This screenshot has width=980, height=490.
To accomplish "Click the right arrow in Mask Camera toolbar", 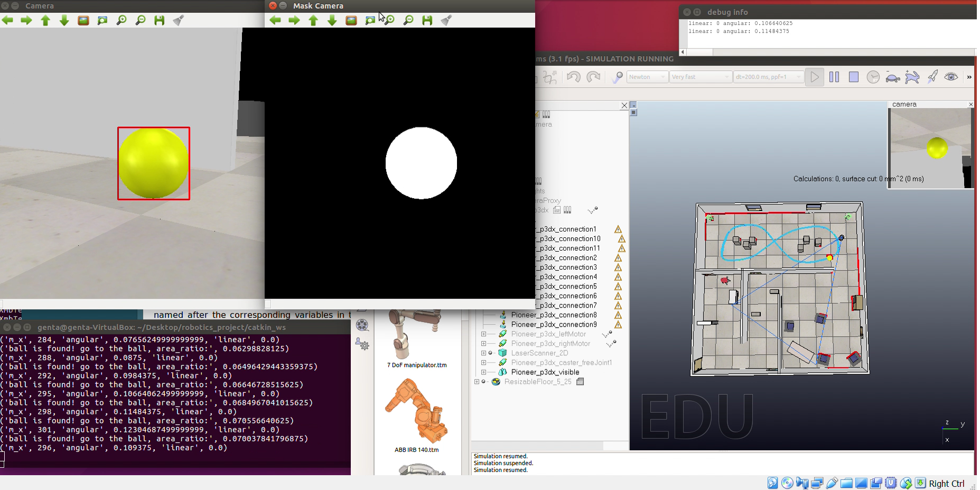I will [294, 21].
